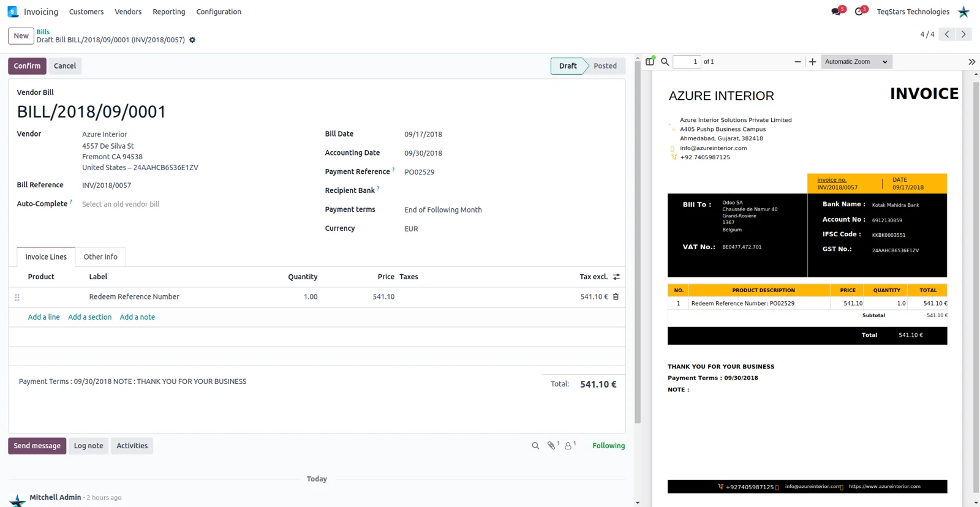Image resolution: width=980 pixels, height=507 pixels.
Task: Open find in PDF document
Action: (665, 62)
